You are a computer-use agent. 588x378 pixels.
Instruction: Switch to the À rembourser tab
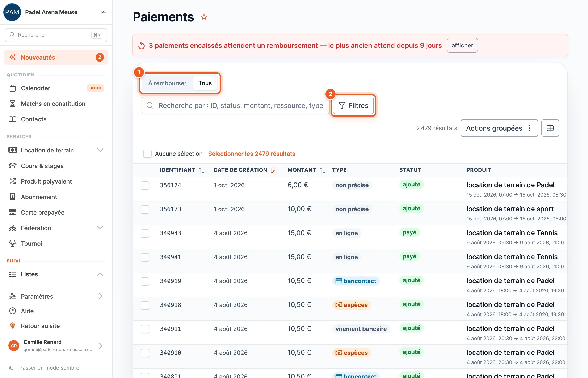pyautogui.click(x=167, y=83)
